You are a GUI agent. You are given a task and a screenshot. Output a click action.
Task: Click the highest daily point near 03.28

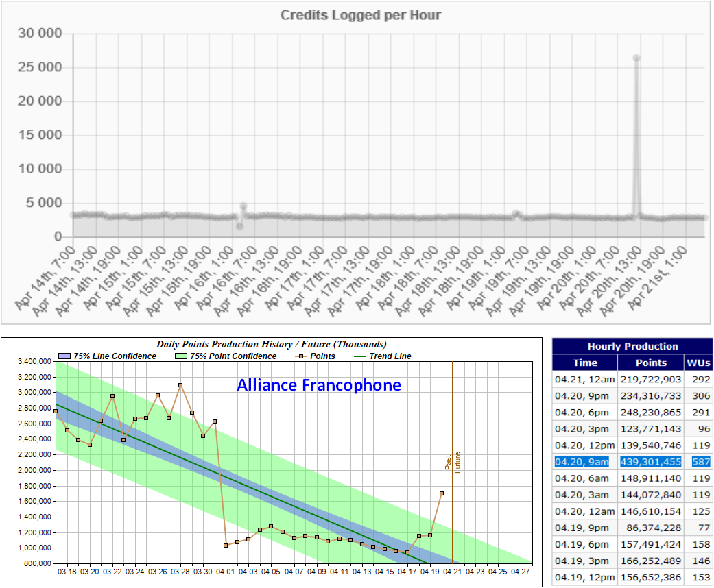[180, 385]
